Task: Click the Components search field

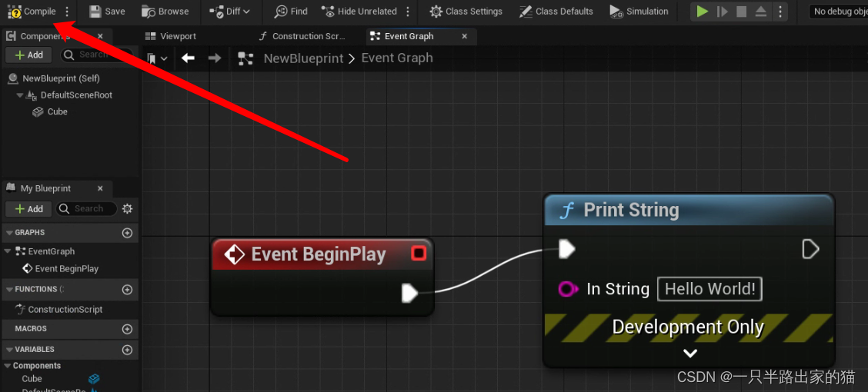Action: [97, 54]
